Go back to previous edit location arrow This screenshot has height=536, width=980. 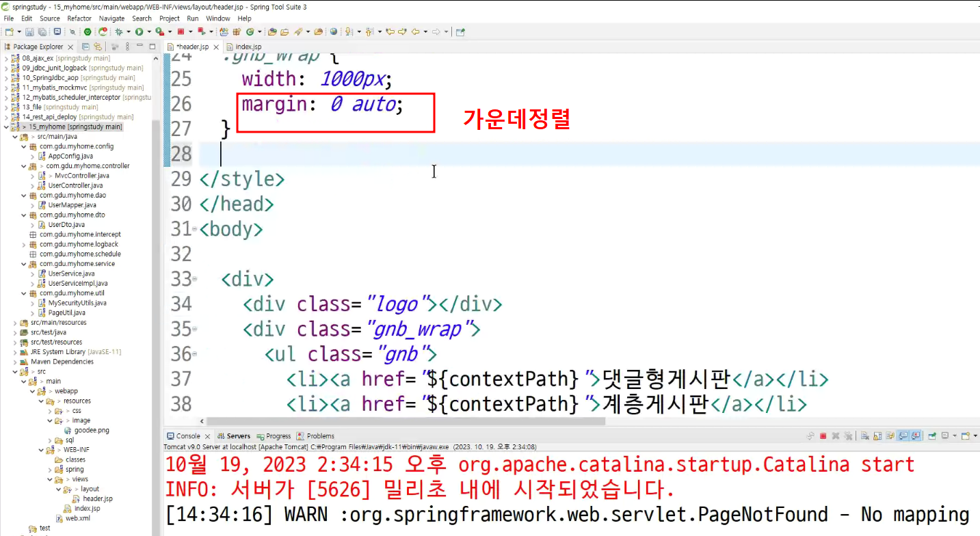tap(390, 31)
